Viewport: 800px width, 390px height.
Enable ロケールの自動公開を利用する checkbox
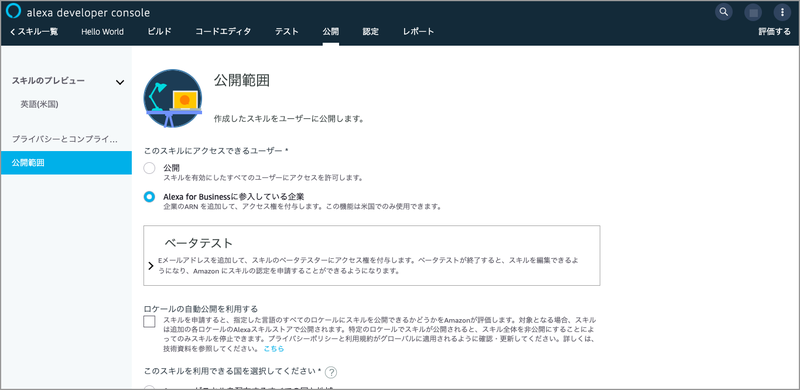[x=149, y=322]
